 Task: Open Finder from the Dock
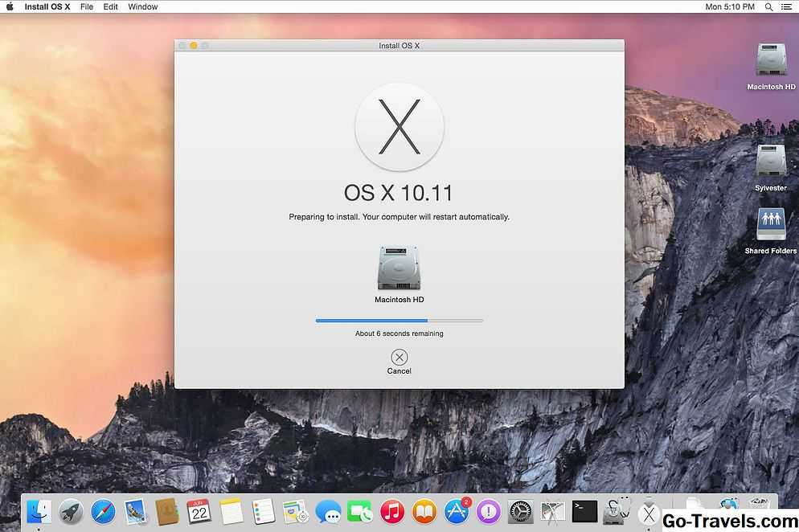39,511
